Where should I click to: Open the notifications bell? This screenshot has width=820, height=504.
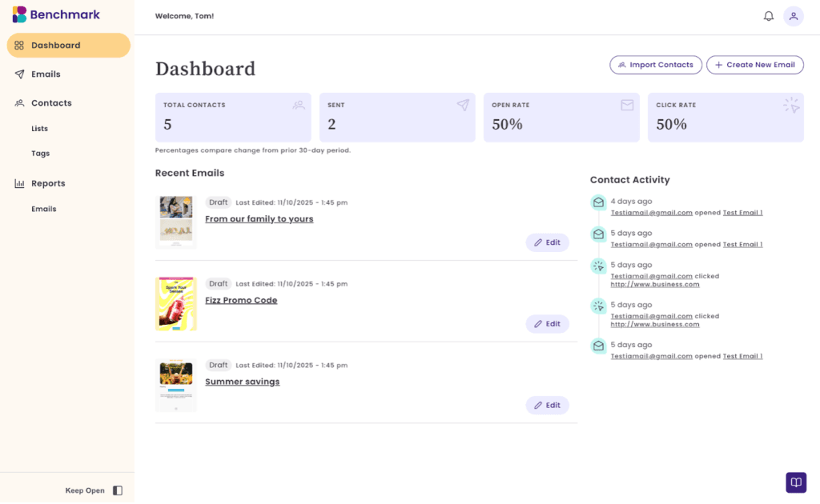pyautogui.click(x=768, y=15)
